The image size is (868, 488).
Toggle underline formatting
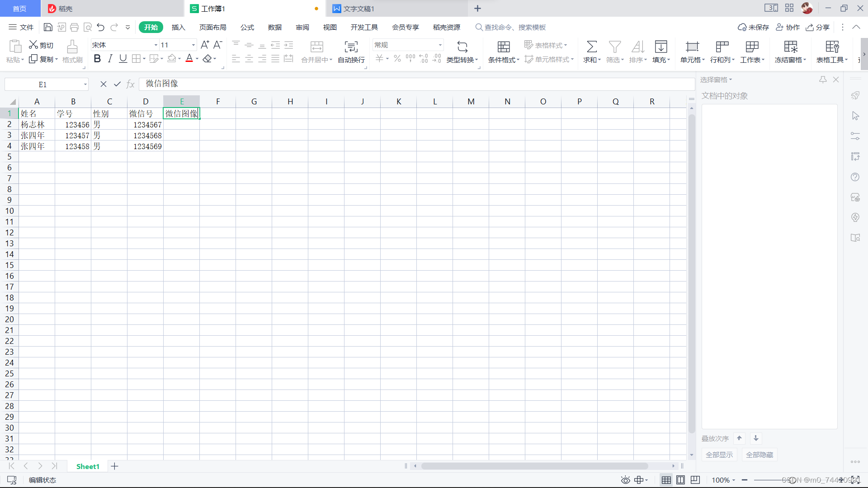(x=123, y=59)
